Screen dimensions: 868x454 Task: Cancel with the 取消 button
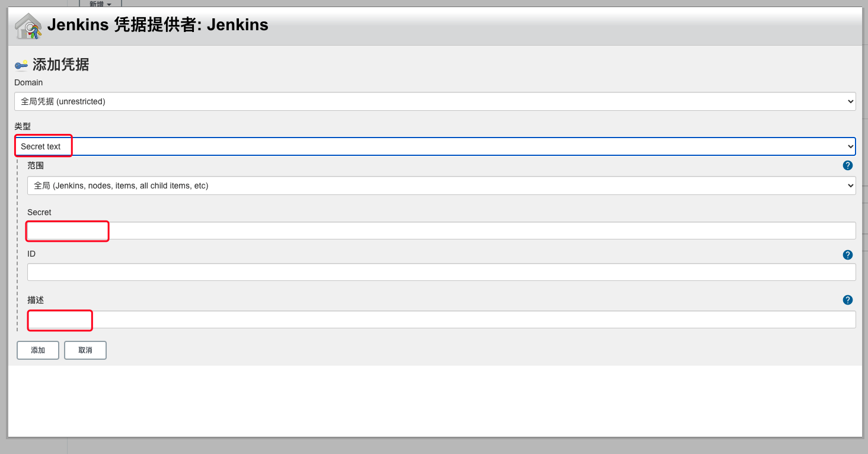coord(85,350)
